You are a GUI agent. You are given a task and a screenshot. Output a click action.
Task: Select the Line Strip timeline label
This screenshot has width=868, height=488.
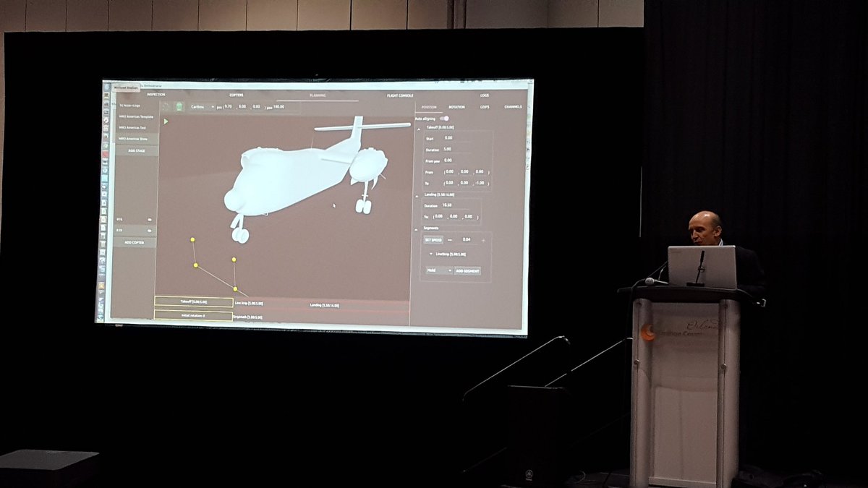pyautogui.click(x=248, y=303)
